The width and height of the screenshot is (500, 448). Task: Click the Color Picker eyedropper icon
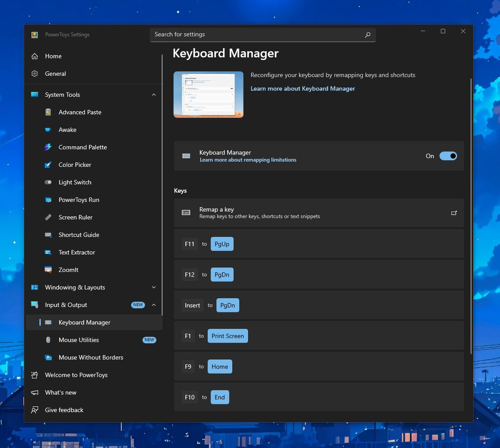click(x=48, y=165)
